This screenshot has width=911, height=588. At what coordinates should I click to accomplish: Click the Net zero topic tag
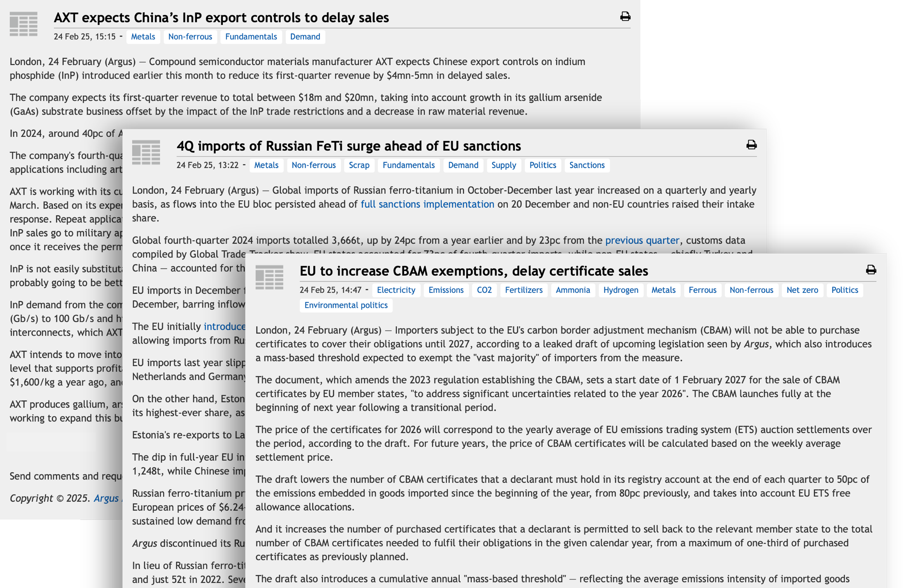(802, 290)
